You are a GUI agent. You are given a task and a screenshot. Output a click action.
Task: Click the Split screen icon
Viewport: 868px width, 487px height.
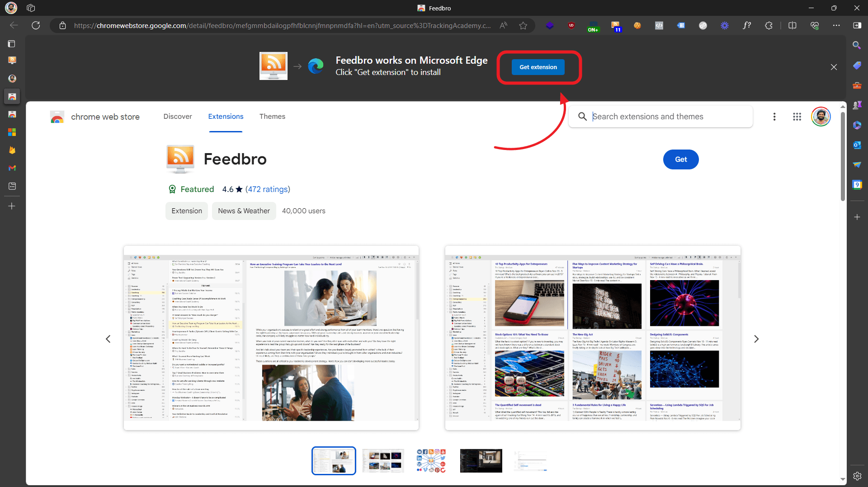pos(792,26)
